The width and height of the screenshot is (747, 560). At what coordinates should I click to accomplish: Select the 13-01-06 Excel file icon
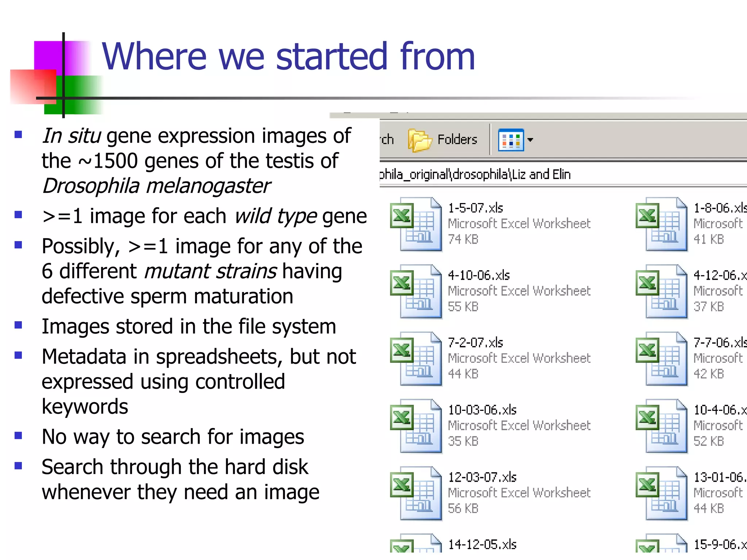[x=662, y=493]
